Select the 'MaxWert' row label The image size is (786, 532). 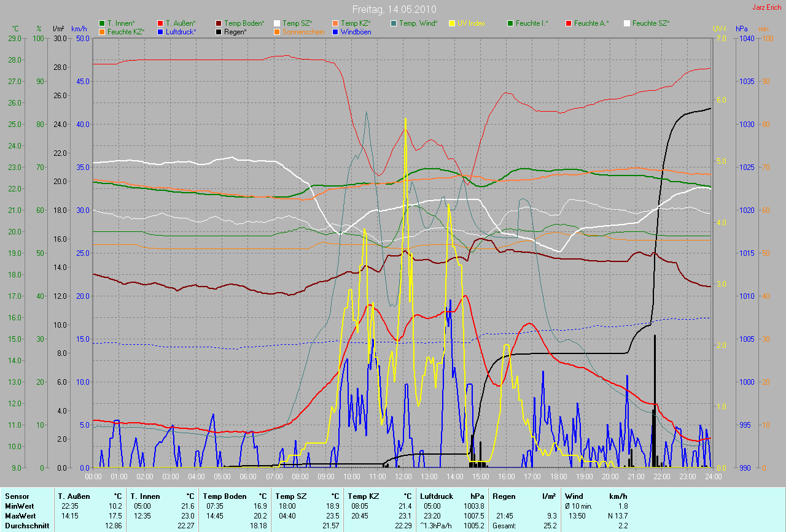pos(19,516)
